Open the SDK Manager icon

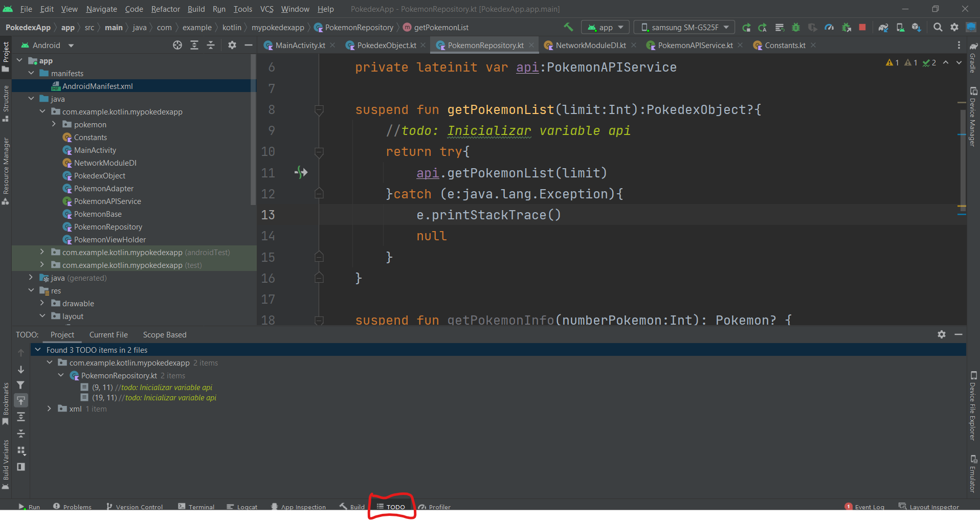coord(917,28)
